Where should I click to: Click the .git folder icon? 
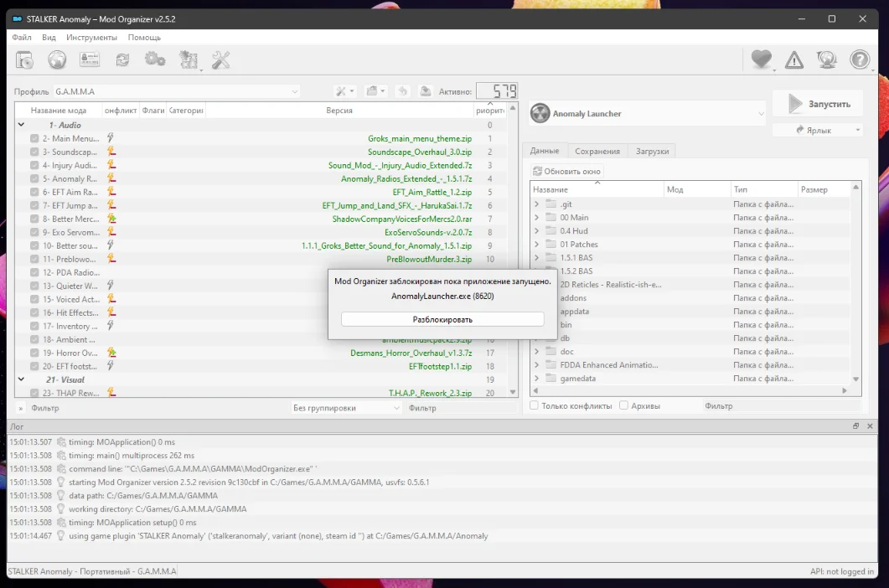click(x=551, y=204)
